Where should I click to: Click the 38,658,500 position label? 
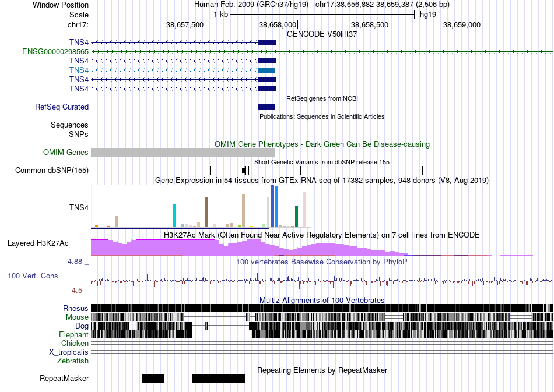pos(370,24)
